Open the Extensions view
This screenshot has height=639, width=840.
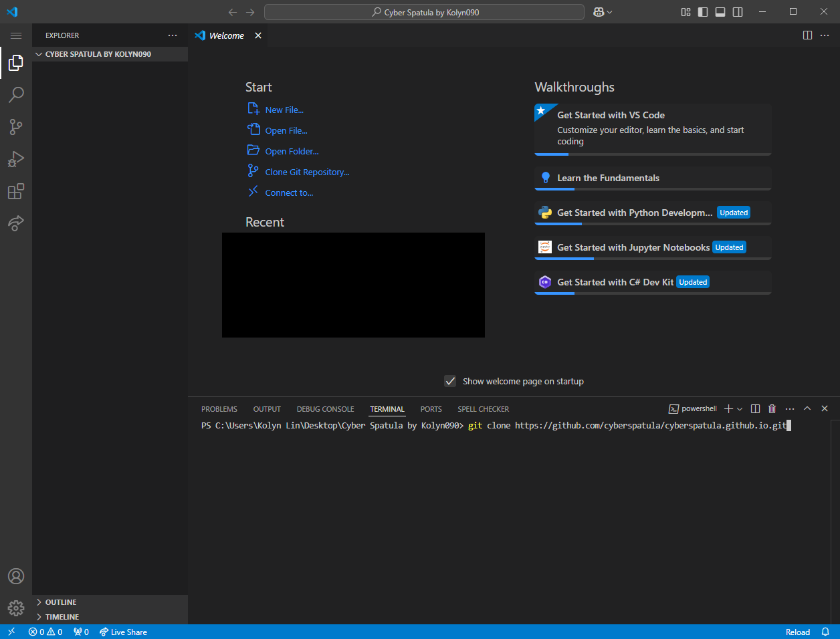coord(16,192)
